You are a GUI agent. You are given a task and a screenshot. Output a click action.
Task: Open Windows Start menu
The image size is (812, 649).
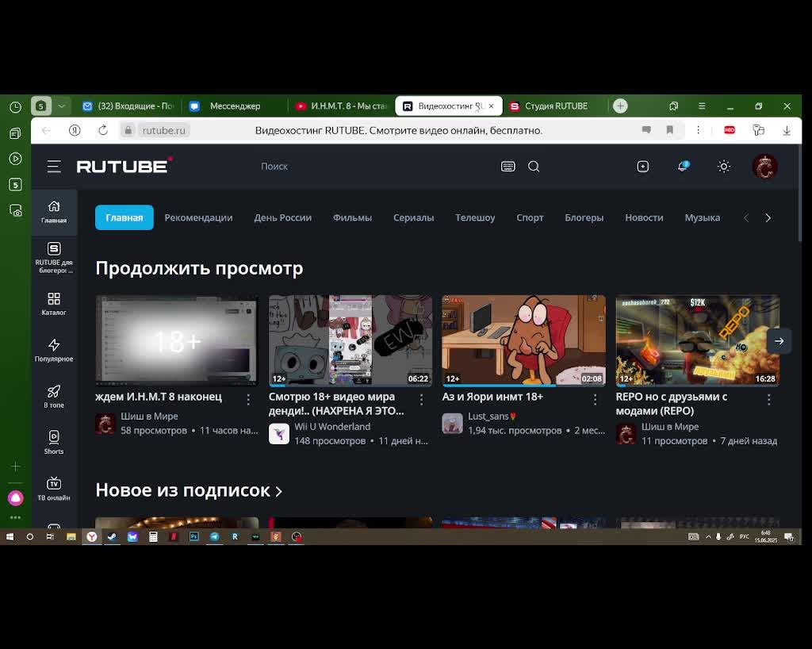click(10, 536)
